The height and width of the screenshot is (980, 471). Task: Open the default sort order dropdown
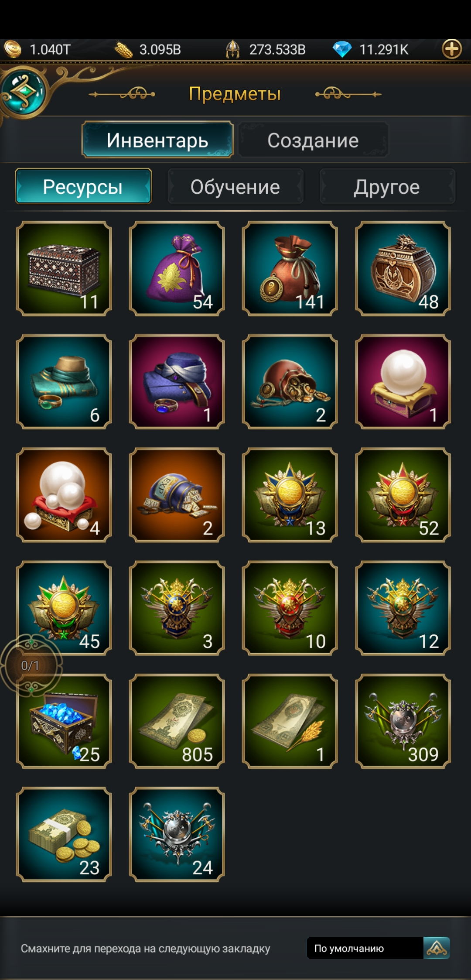pyautogui.click(x=365, y=948)
